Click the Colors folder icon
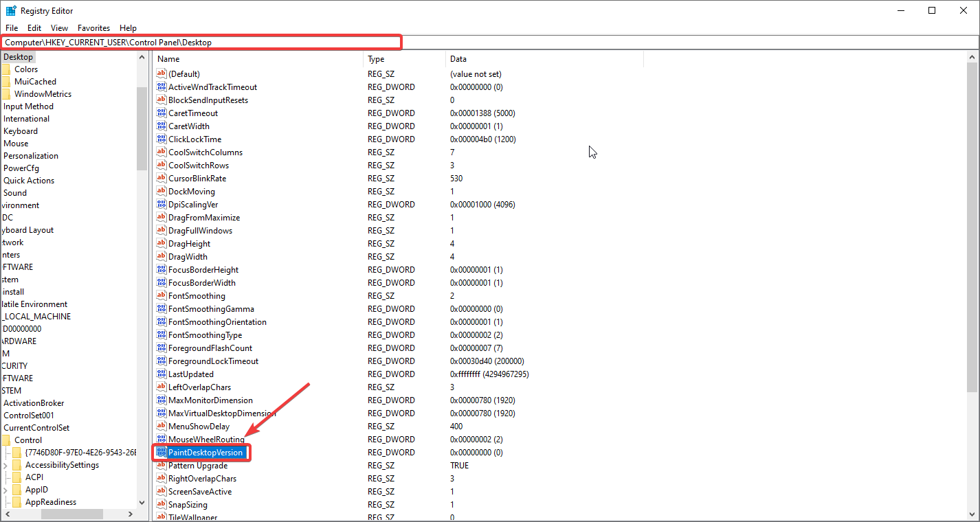 pos(5,69)
